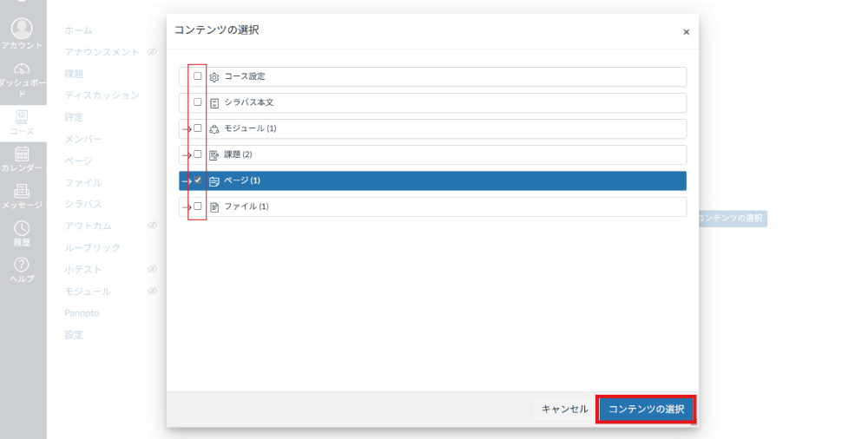Tick the モジュール (1) checkbox
868x439 pixels.
point(198,128)
